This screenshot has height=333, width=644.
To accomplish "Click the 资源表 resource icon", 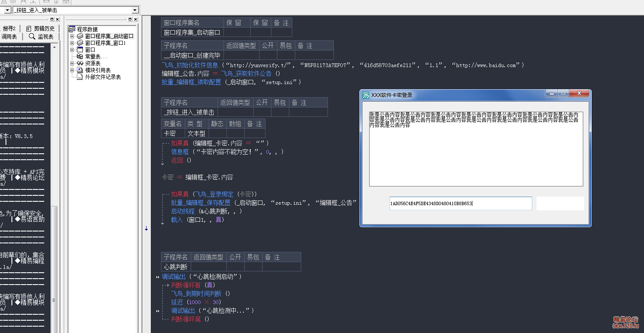I will click(80, 63).
